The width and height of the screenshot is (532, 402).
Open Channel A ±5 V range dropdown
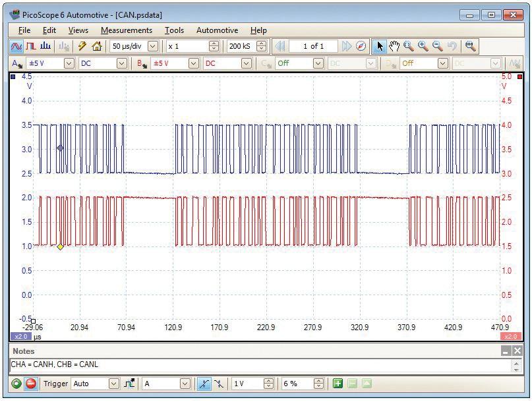[x=69, y=63]
